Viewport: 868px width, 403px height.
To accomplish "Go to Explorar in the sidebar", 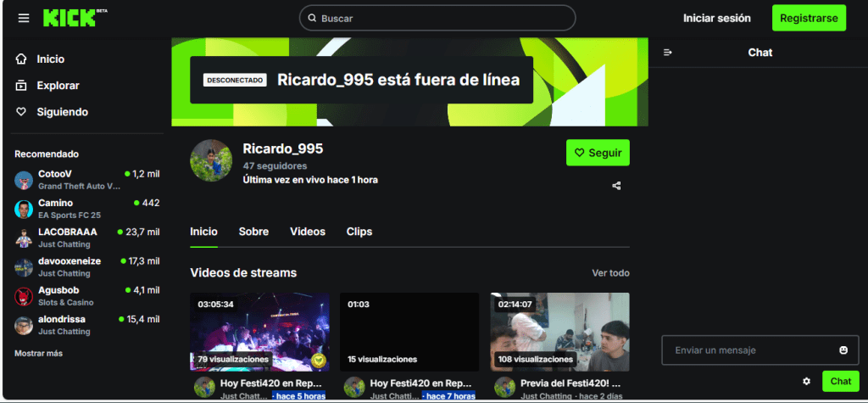I will 58,86.
